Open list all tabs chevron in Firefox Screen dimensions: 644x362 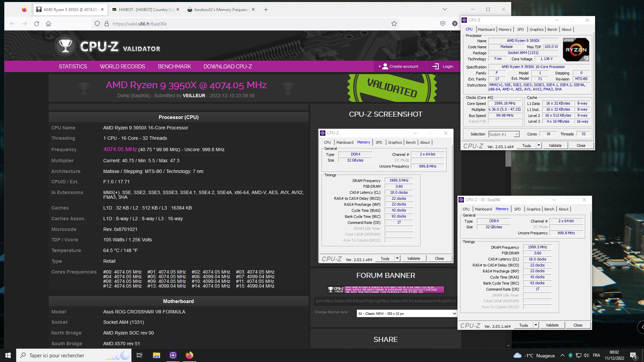pyautogui.click(x=445, y=9)
